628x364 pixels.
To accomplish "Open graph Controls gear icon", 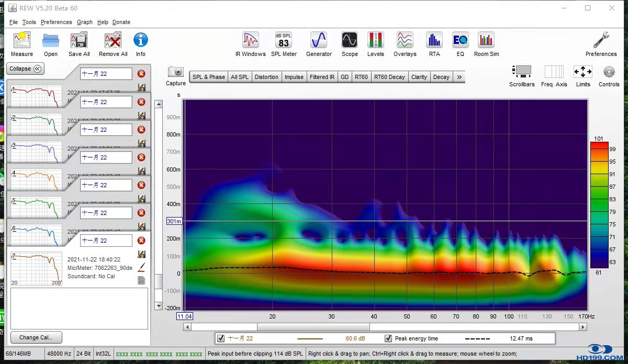I will click(609, 72).
